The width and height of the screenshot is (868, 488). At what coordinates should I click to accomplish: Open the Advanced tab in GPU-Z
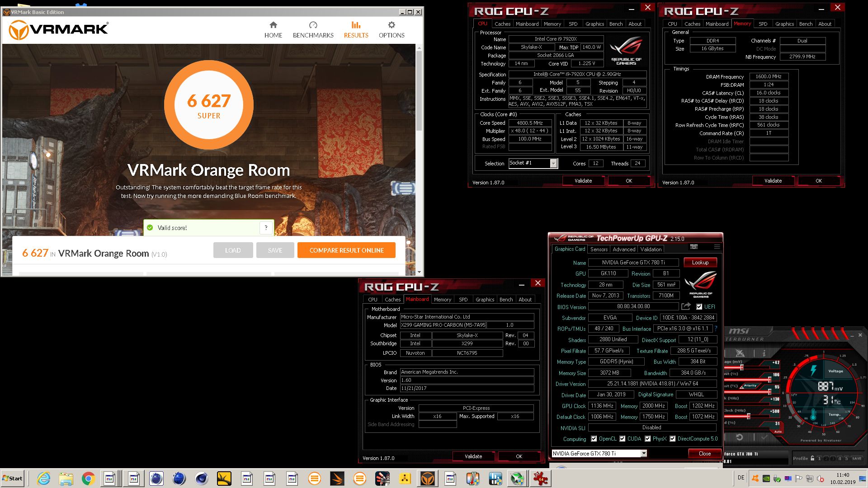point(624,249)
